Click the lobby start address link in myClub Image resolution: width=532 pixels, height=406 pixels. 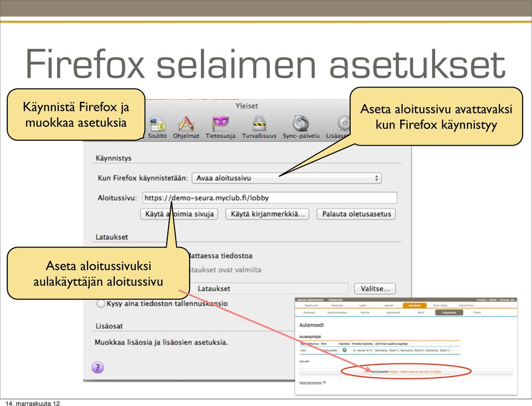click(415, 372)
